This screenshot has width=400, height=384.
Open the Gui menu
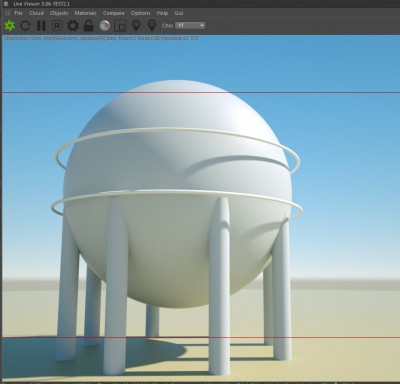point(179,13)
